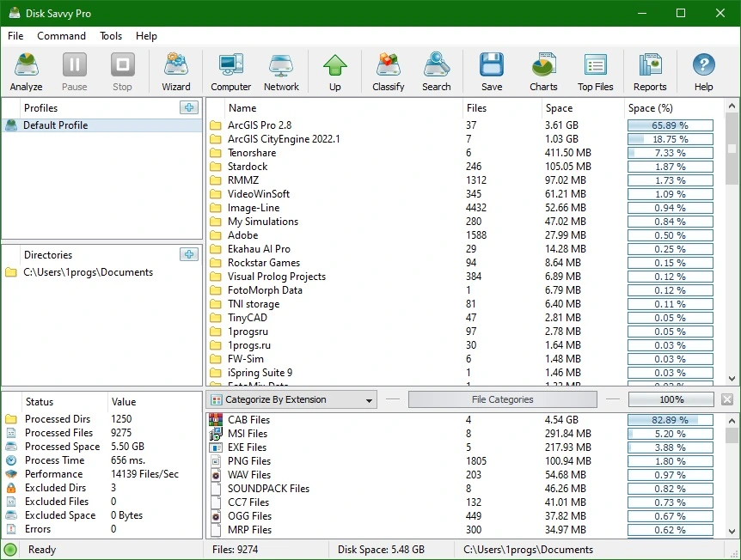The width and height of the screenshot is (741, 560).
Task: Add a directory with plus icon
Action: click(189, 254)
